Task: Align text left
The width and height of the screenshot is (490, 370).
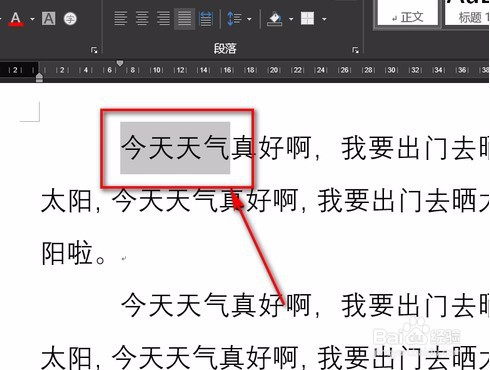Action: point(121,19)
